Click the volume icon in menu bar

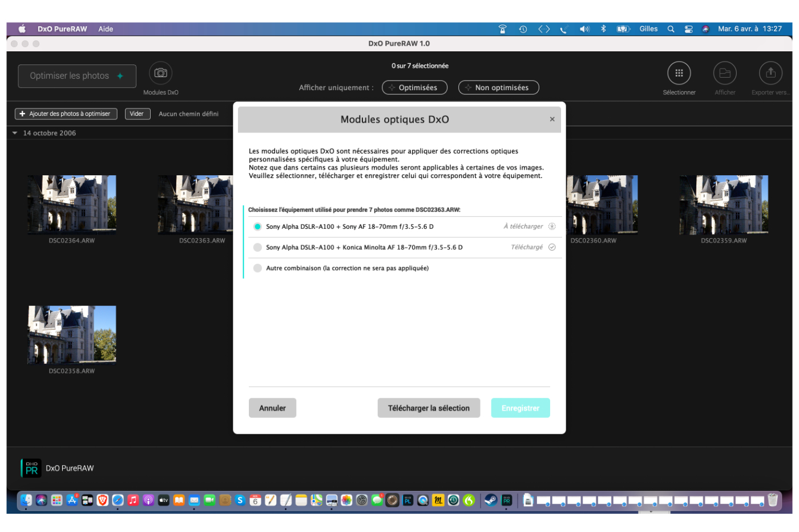(584, 29)
